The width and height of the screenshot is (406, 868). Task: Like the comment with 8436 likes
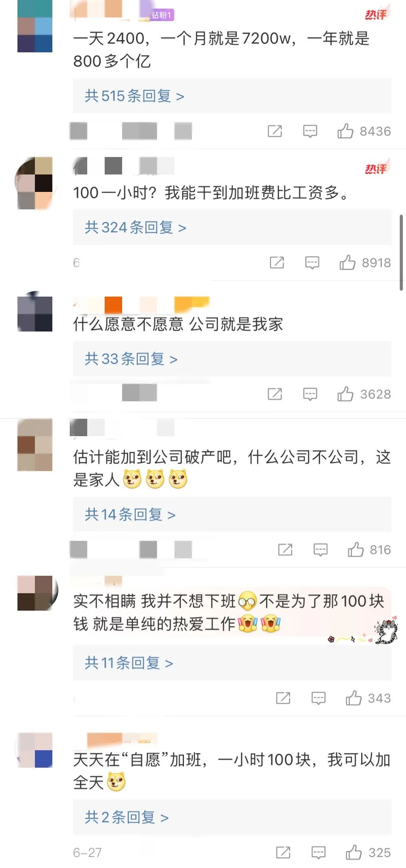pyautogui.click(x=345, y=131)
